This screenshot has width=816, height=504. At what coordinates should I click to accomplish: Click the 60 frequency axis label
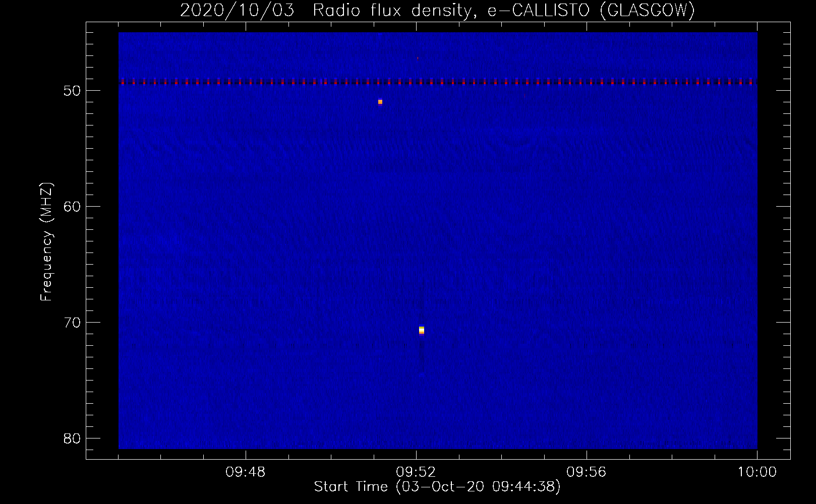[x=72, y=207]
